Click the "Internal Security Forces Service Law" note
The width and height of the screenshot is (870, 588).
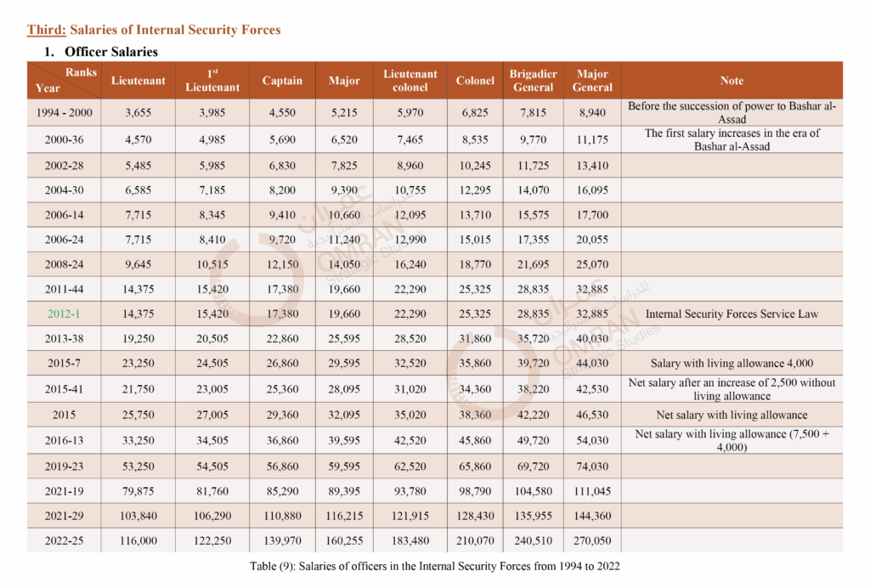[732, 314]
